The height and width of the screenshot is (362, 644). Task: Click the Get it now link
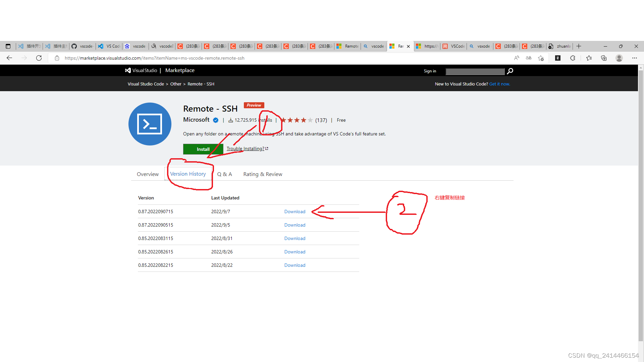pyautogui.click(x=499, y=84)
